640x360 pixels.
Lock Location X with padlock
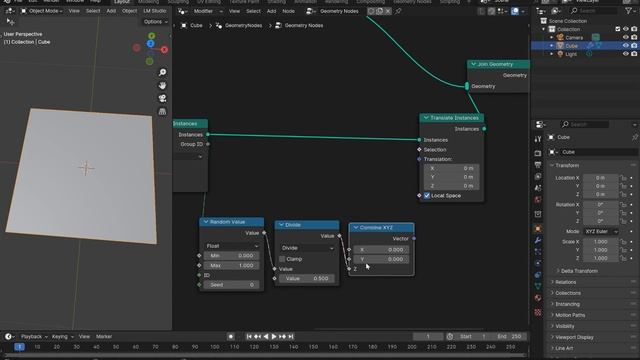coord(623,178)
